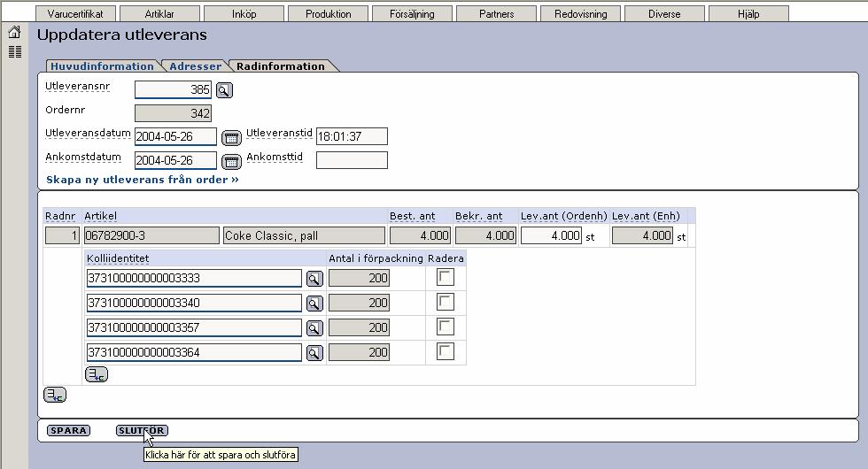Open the Försäljning menu
The height and width of the screenshot is (469, 868).
click(x=412, y=14)
